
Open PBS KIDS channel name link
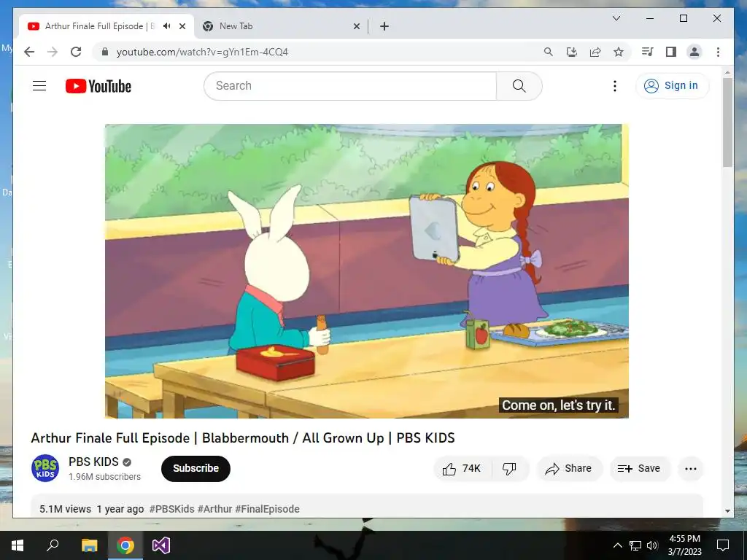[x=93, y=462]
